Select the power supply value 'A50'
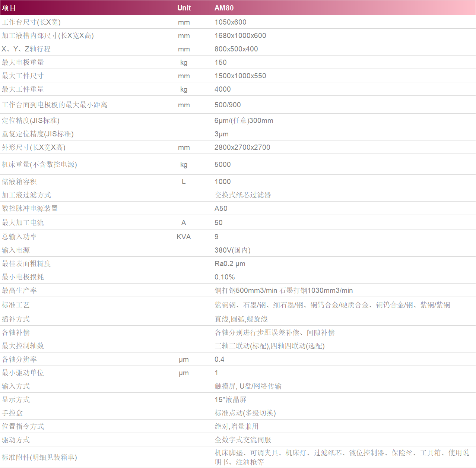Image resolution: width=476 pixels, height=468 pixels. [x=221, y=208]
